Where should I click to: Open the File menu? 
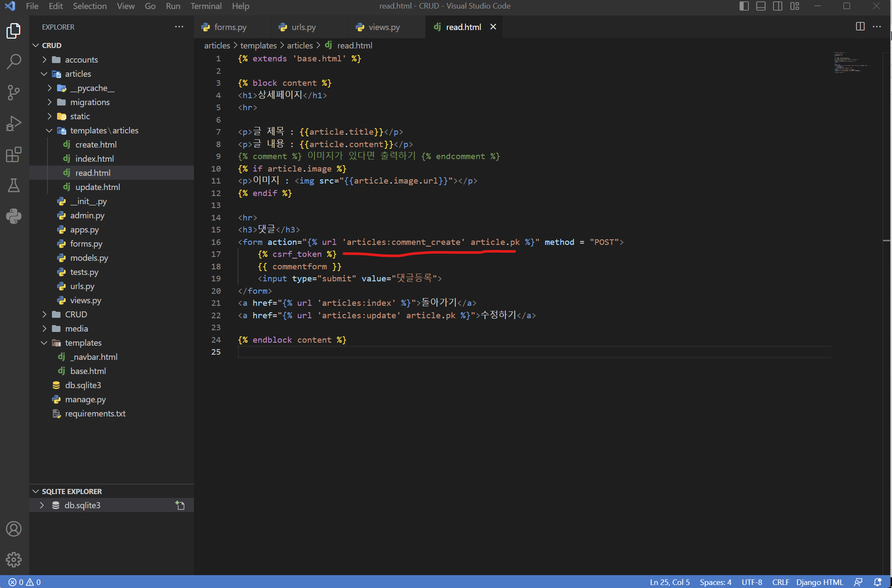pos(32,6)
